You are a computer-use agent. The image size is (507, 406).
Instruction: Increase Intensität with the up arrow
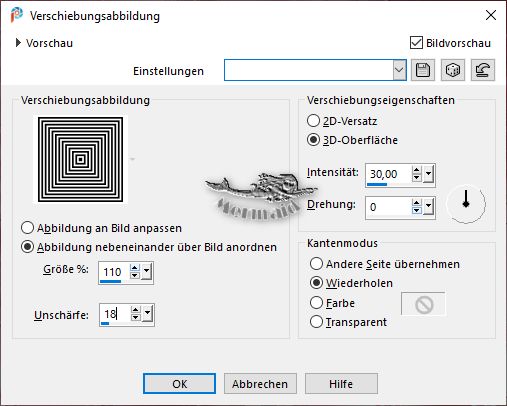(416, 170)
